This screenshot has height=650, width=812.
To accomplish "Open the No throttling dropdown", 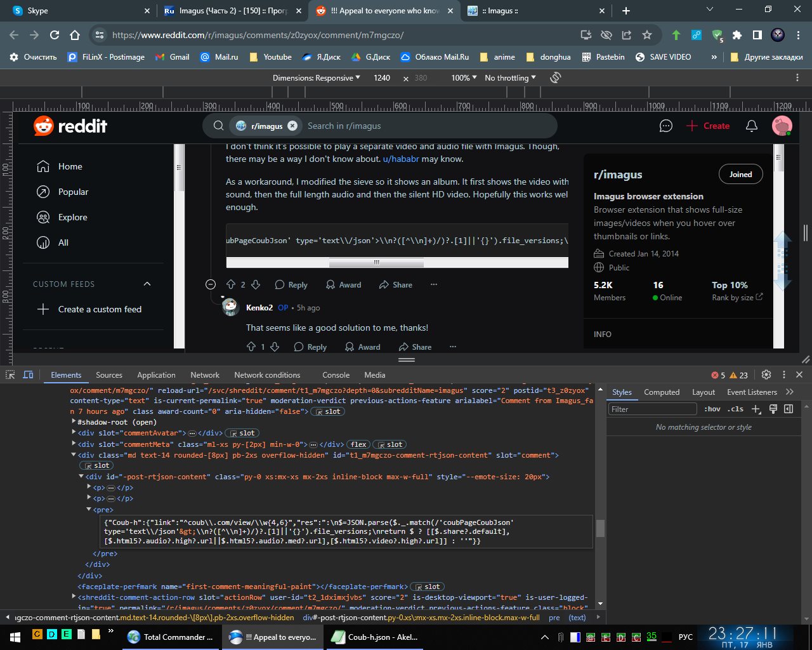I will coord(510,77).
